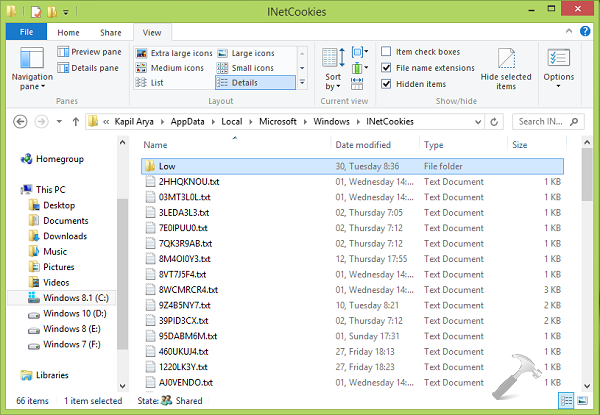Image resolution: width=600 pixels, height=415 pixels.
Task: Open the Help question mark icon
Action: pyautogui.click(x=585, y=31)
